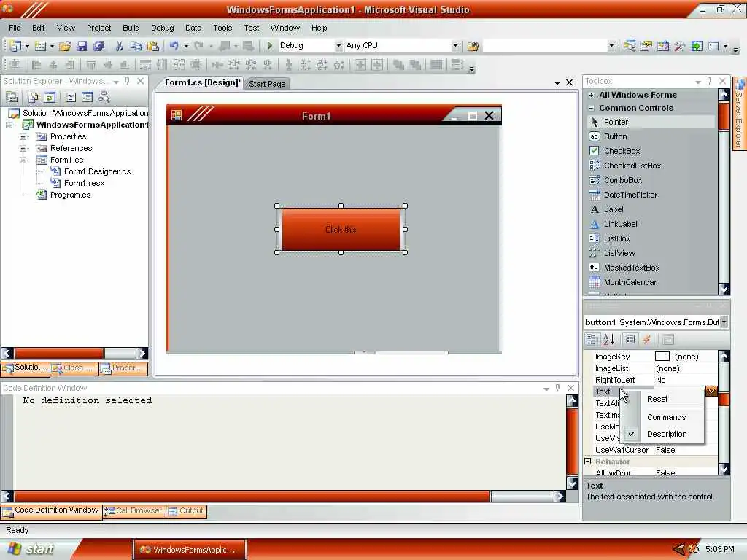Image resolution: width=747 pixels, height=560 pixels.
Task: Open the Any CPU platform dropdown
Action: [x=455, y=46]
